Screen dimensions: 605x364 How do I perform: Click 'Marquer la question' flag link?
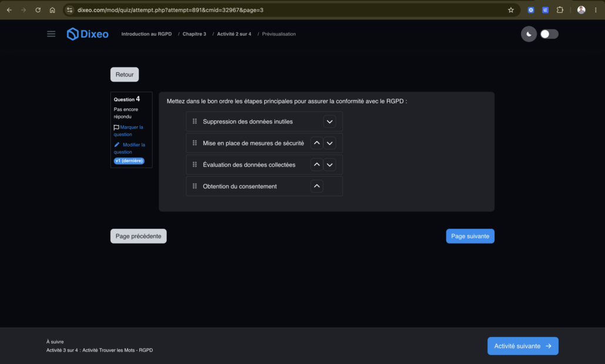[129, 131]
